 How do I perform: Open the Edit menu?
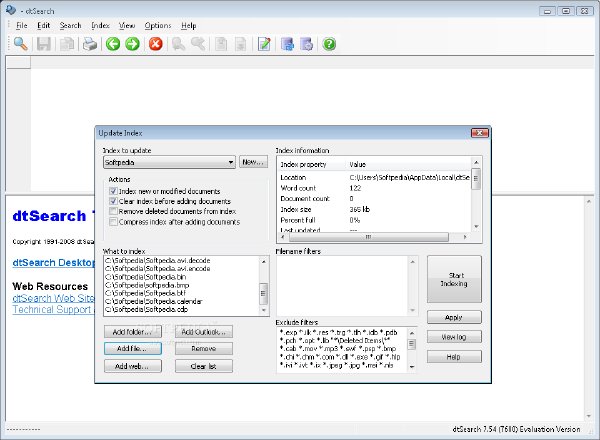44,26
